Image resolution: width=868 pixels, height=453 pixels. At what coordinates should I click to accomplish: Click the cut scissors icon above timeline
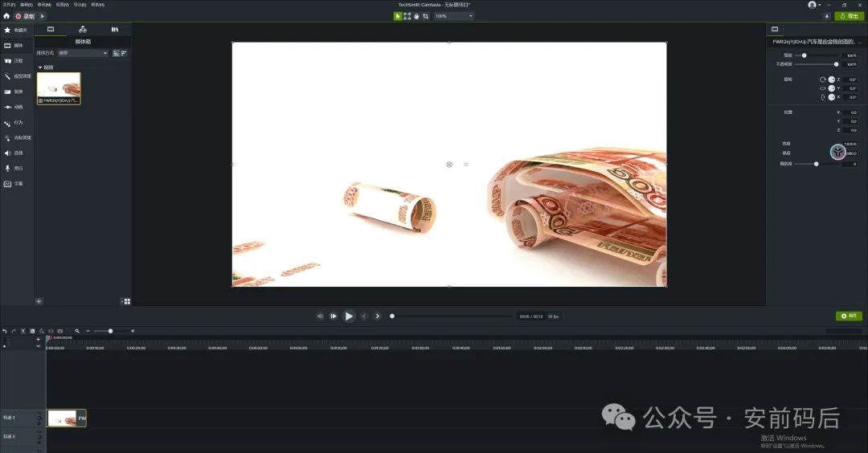[23, 331]
